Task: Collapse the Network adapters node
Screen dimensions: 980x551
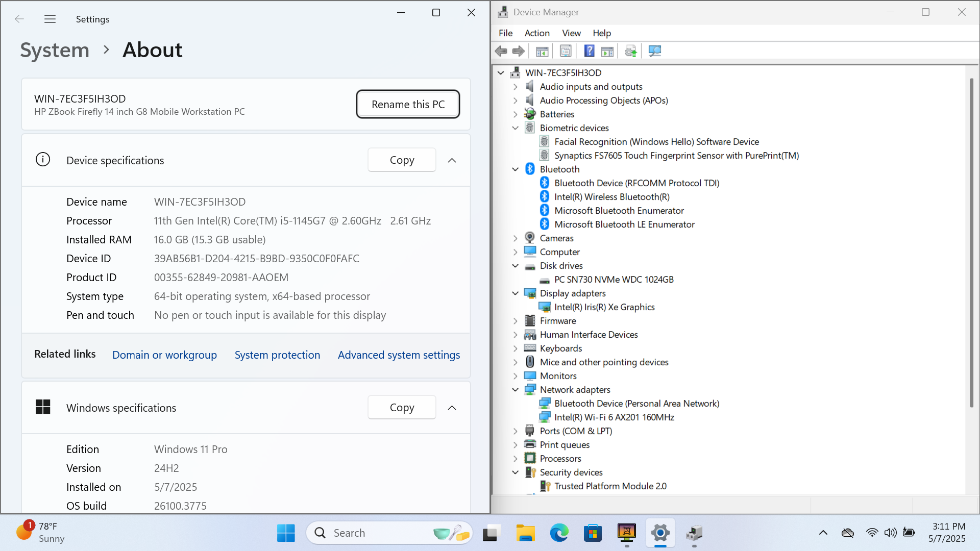Action: click(516, 390)
